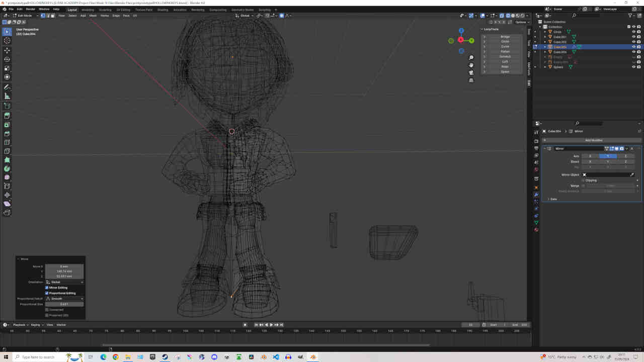644x362 pixels.
Task: Toggle Mirror Axis Y button
Action: click(608, 156)
